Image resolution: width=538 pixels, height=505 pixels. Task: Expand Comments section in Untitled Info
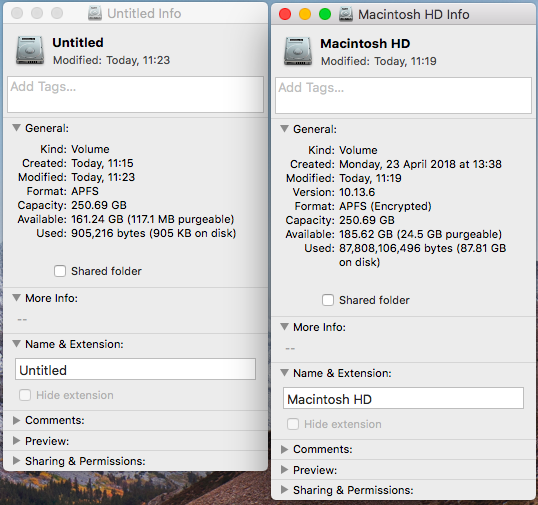[16, 420]
